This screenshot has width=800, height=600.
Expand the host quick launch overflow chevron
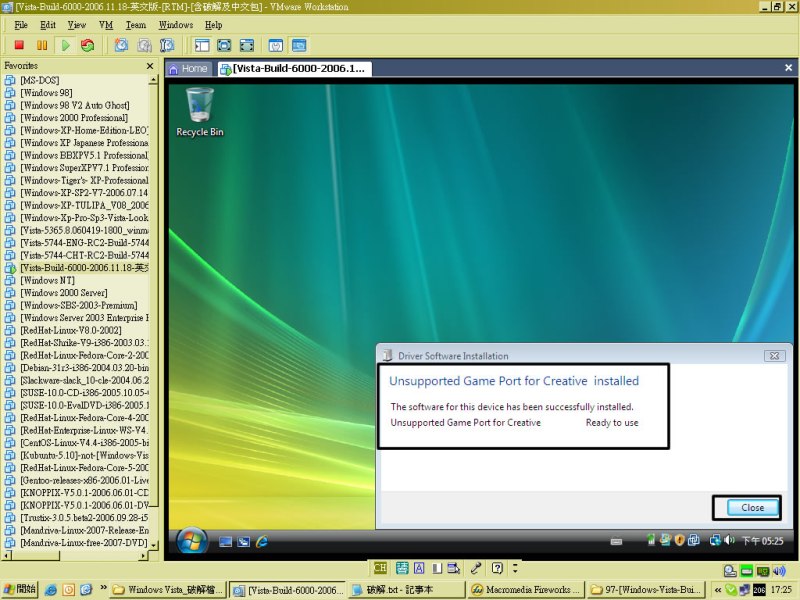click(104, 588)
